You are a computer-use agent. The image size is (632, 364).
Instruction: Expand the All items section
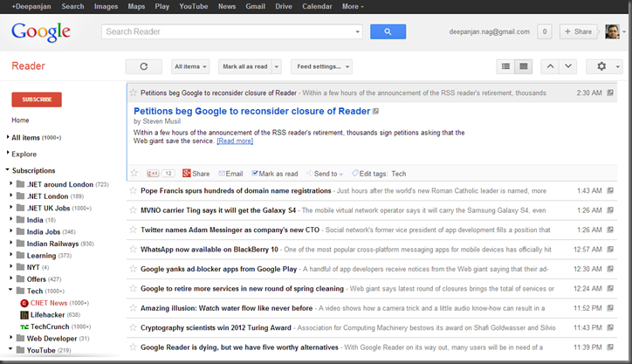coord(8,137)
